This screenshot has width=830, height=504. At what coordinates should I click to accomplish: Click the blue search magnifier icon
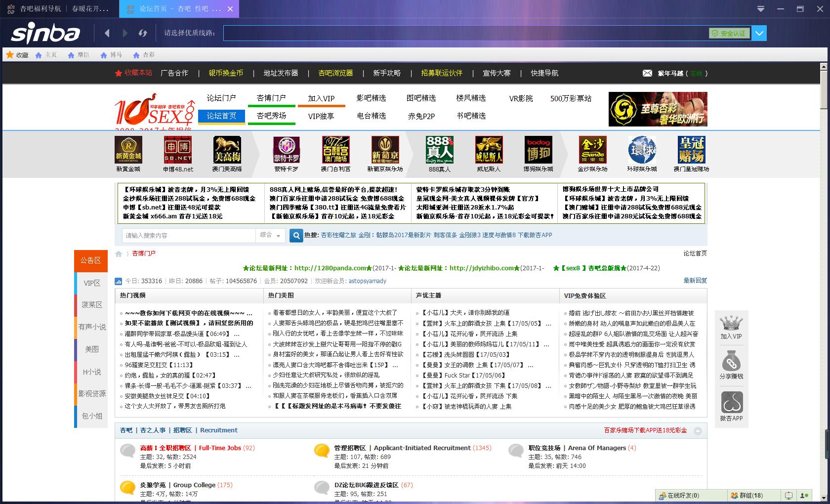295,236
